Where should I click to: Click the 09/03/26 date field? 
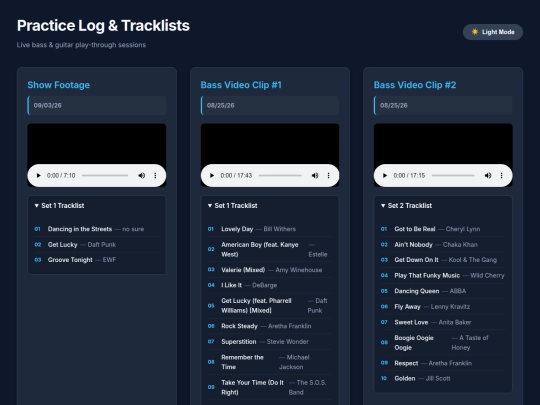pos(96,105)
